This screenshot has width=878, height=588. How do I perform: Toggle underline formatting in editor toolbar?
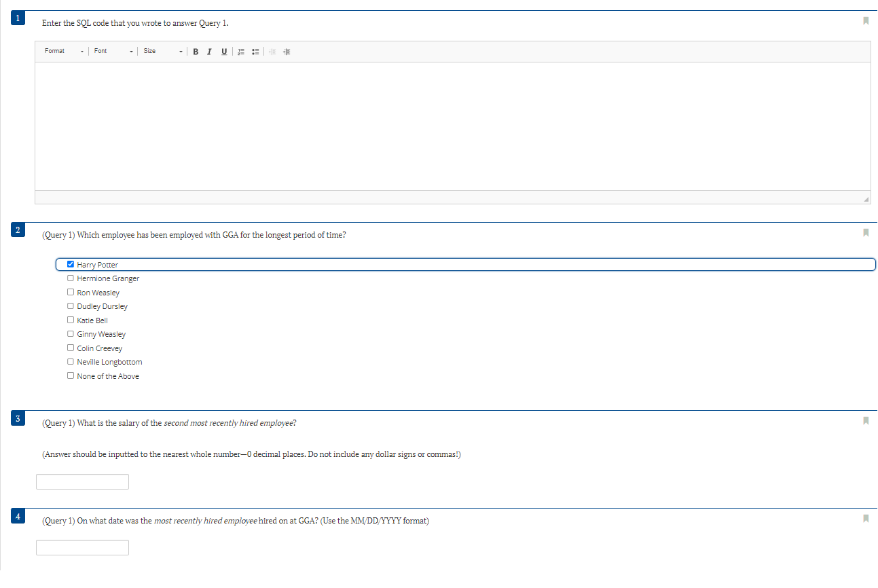coord(224,52)
